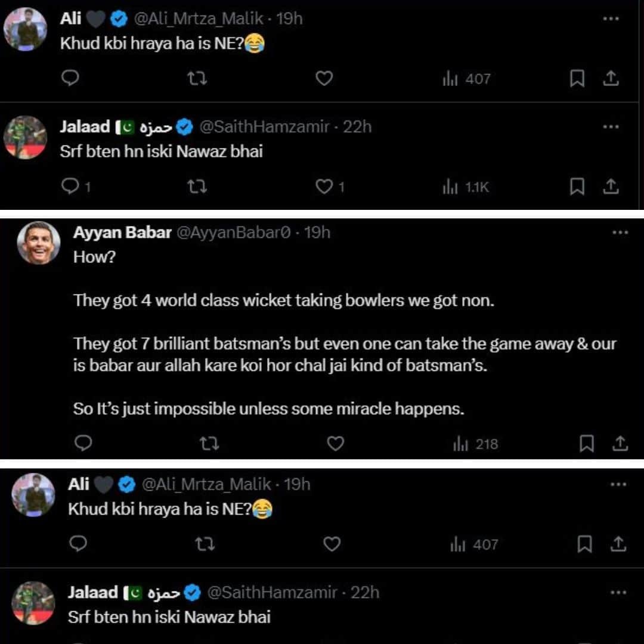Open more options on the topmost Ali tweet
This screenshot has width=644, height=644.
pyautogui.click(x=611, y=19)
